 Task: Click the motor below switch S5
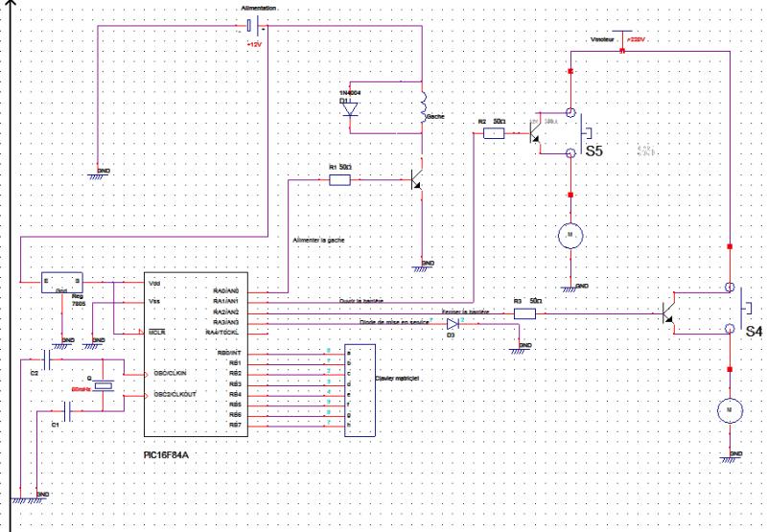pyautogui.click(x=570, y=236)
